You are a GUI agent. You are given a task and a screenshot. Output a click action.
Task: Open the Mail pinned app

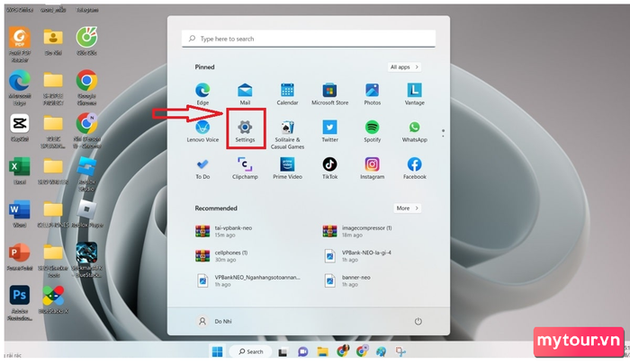(245, 93)
